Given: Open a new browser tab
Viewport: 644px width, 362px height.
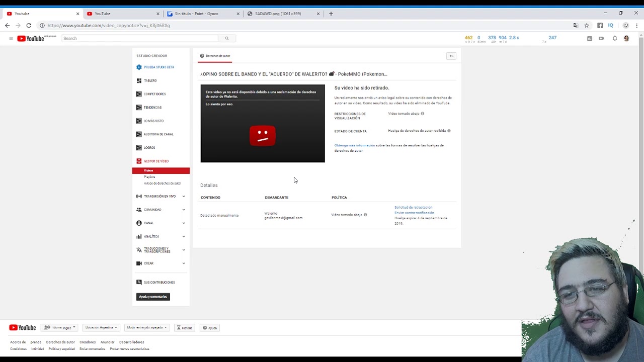Looking at the screenshot, I should pyautogui.click(x=331, y=14).
